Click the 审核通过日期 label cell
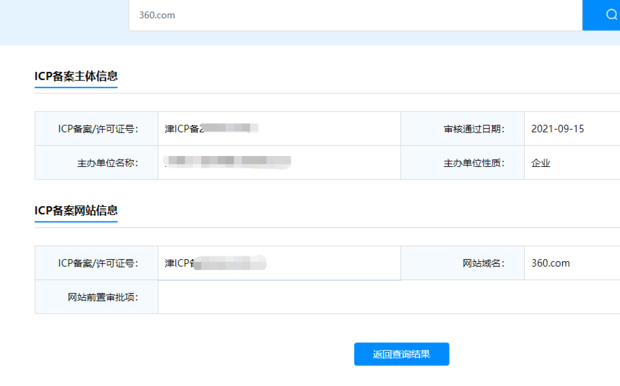This screenshot has height=386, width=620. (x=463, y=129)
